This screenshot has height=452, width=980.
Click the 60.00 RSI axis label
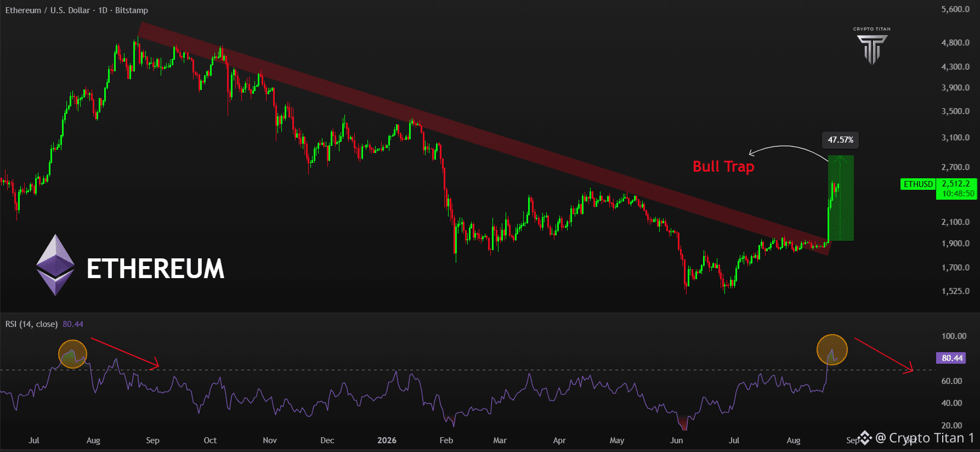tap(951, 381)
